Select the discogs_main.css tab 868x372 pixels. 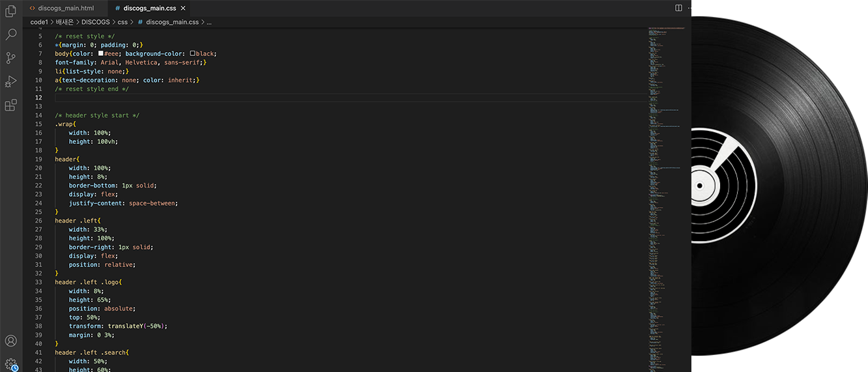click(149, 8)
